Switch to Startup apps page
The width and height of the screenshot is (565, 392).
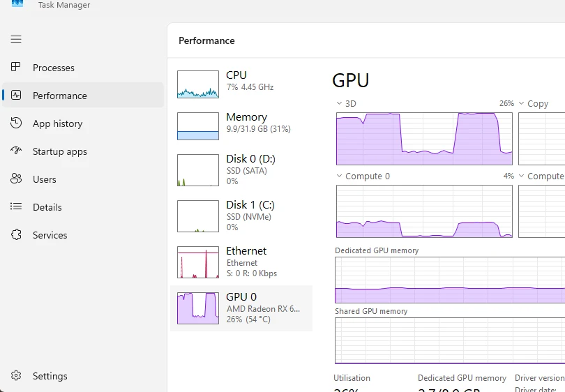83,151
